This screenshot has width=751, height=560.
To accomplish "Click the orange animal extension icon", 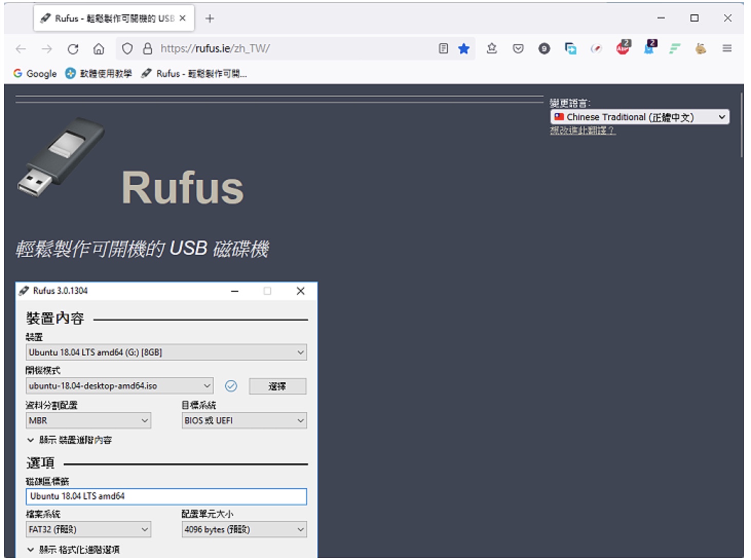I will coord(701,49).
